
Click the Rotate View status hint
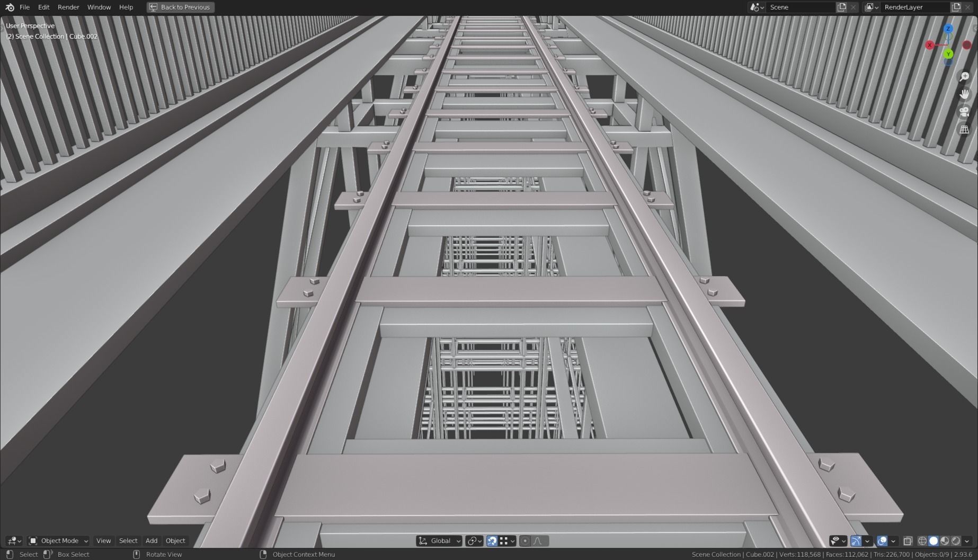pyautogui.click(x=164, y=554)
